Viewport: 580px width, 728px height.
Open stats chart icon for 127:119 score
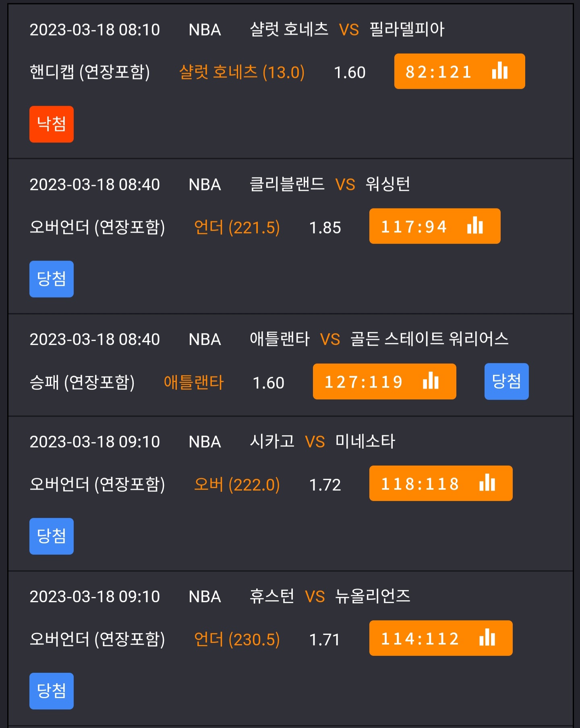tap(431, 381)
